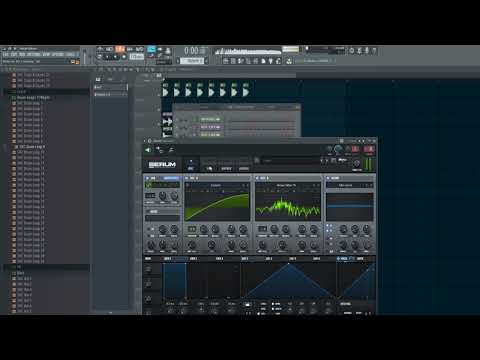This screenshot has width=480, height=360.
Task: Open Serum's FX tab
Action: click(x=209, y=168)
